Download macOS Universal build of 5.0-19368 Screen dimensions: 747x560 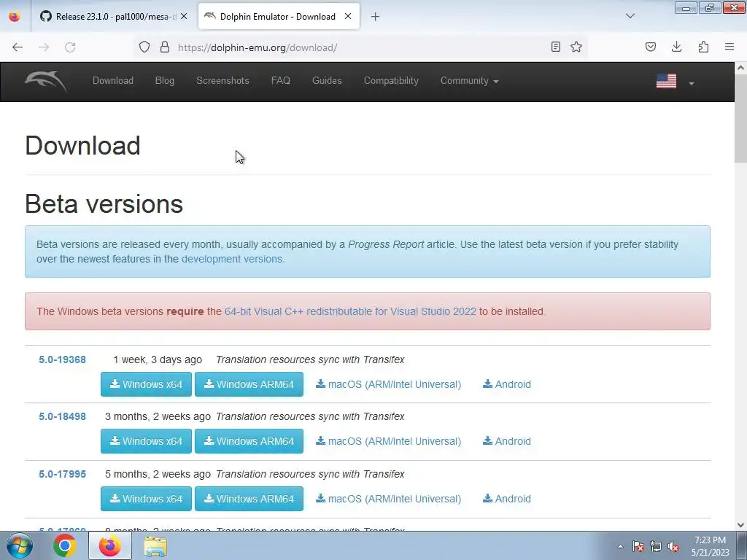pyautogui.click(x=388, y=384)
